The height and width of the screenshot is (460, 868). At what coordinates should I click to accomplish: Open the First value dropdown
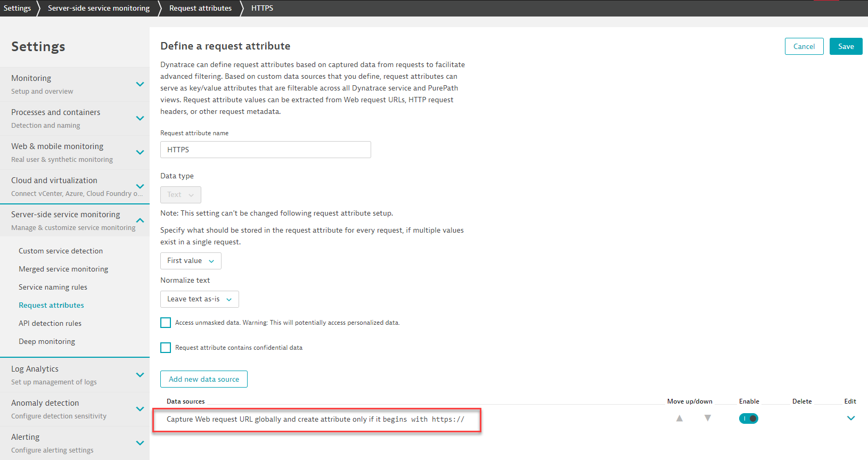click(x=191, y=261)
